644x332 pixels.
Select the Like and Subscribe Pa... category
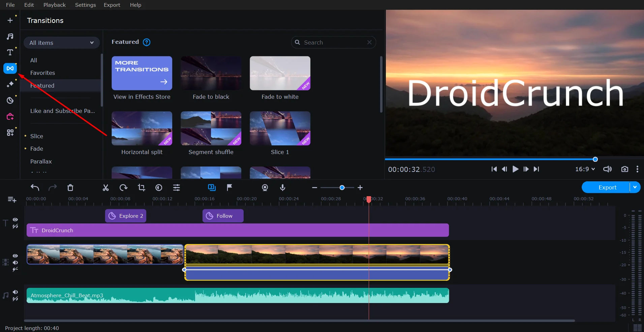coord(63,111)
